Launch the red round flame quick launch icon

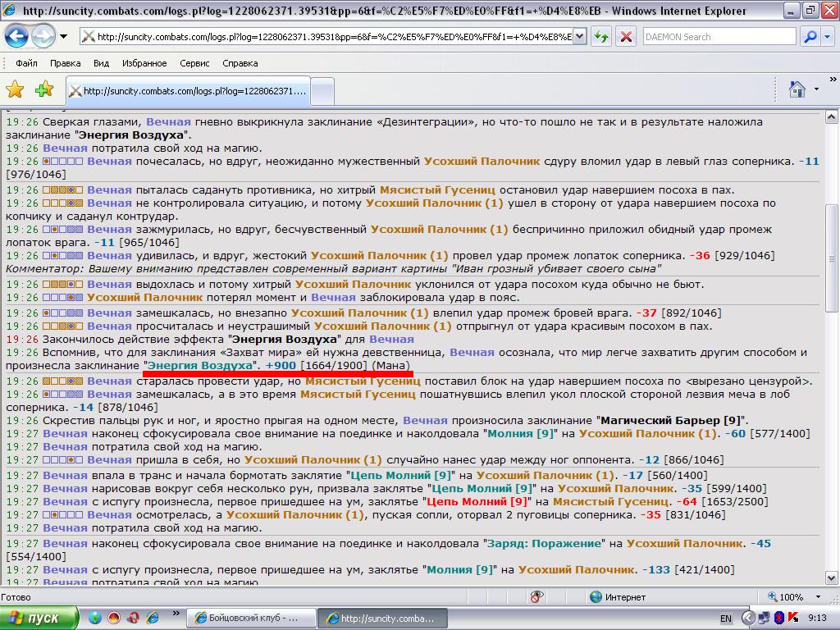coord(114,618)
